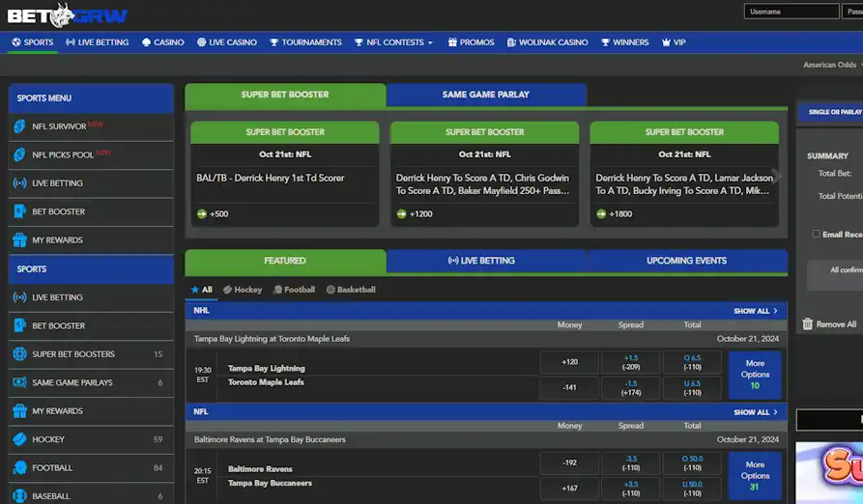Click the gift icon on Promos nav

[x=452, y=42]
